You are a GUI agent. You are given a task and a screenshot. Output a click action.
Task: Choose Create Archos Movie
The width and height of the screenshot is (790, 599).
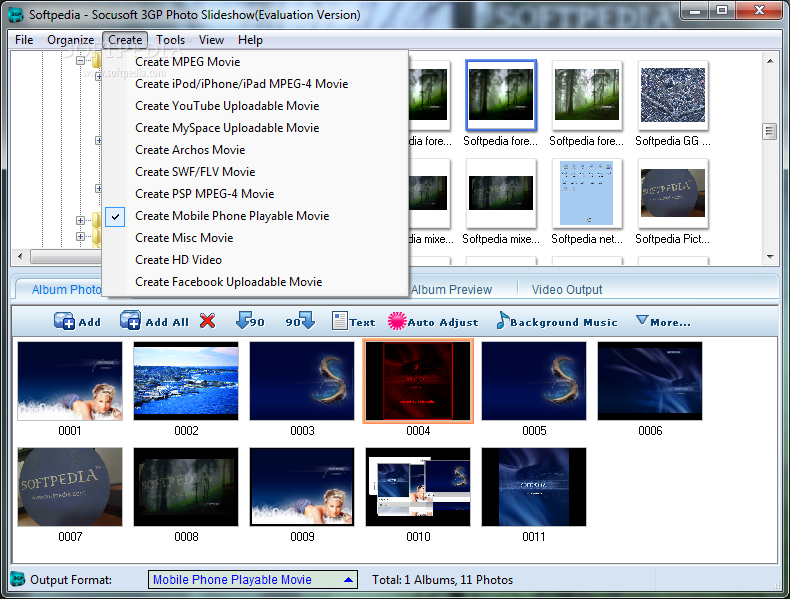[x=255, y=150]
